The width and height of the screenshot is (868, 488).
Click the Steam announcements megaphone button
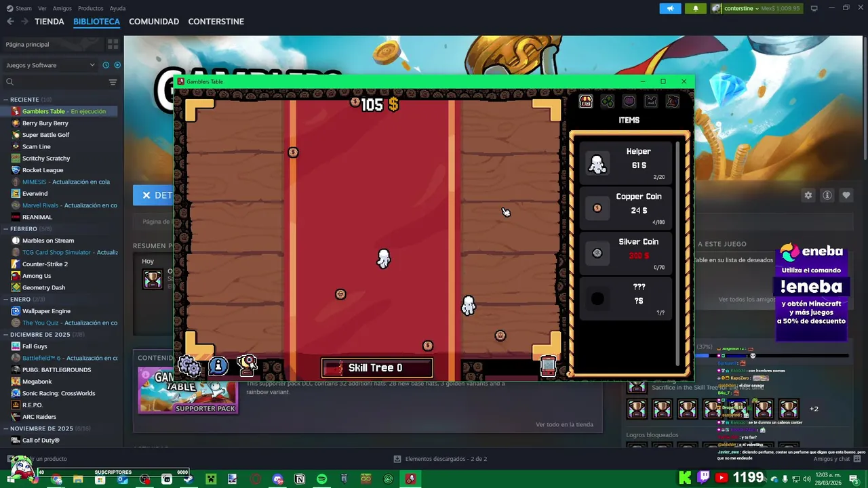click(670, 8)
